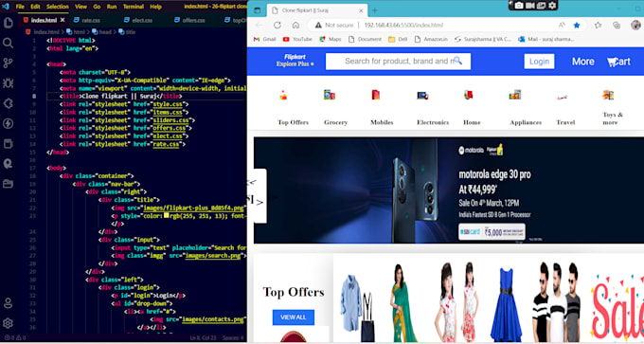
Task: Click the search magnifier in Flipkart search box
Action: [458, 61]
